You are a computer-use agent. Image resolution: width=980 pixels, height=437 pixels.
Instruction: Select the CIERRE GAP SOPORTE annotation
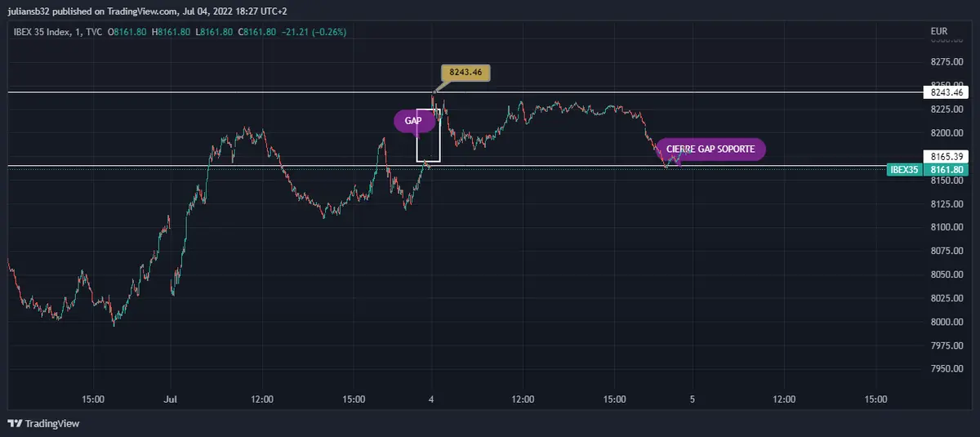pos(710,149)
